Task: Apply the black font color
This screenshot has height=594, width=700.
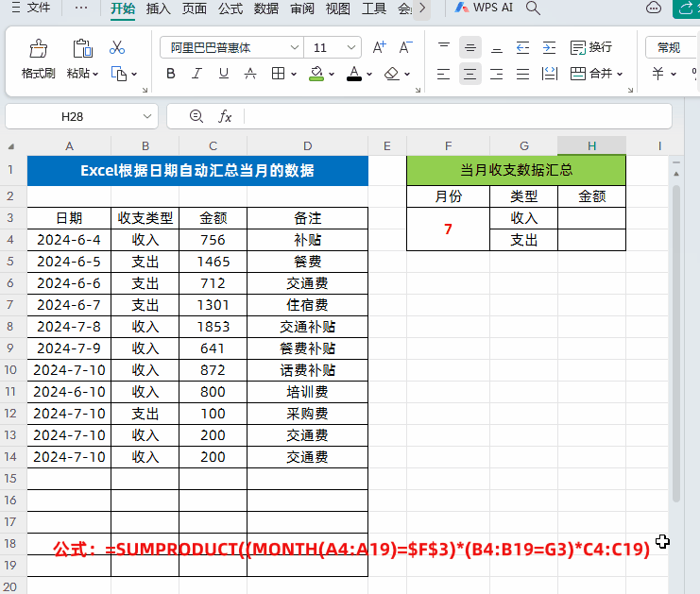Action: pyautogui.click(x=354, y=74)
